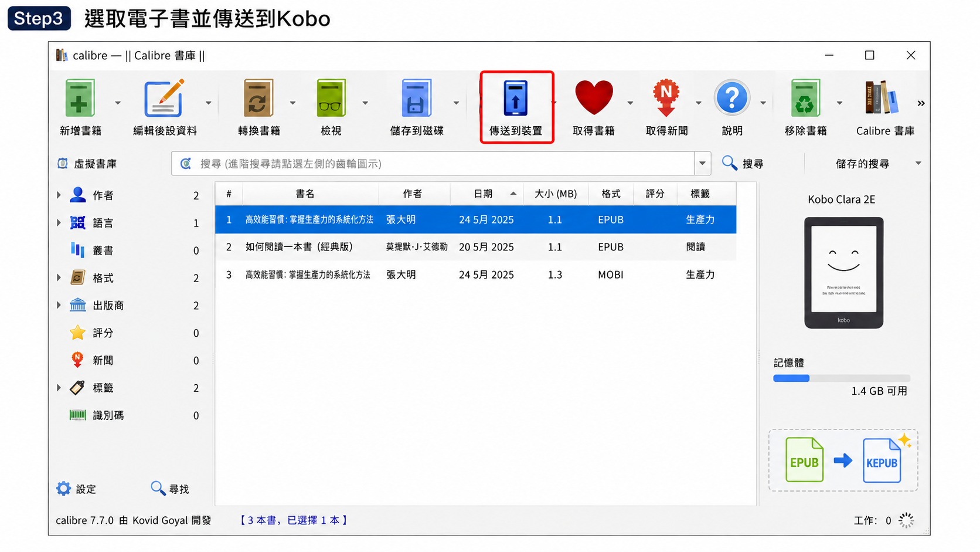Open dropdown arrow next to 移除書籍

pyautogui.click(x=839, y=103)
